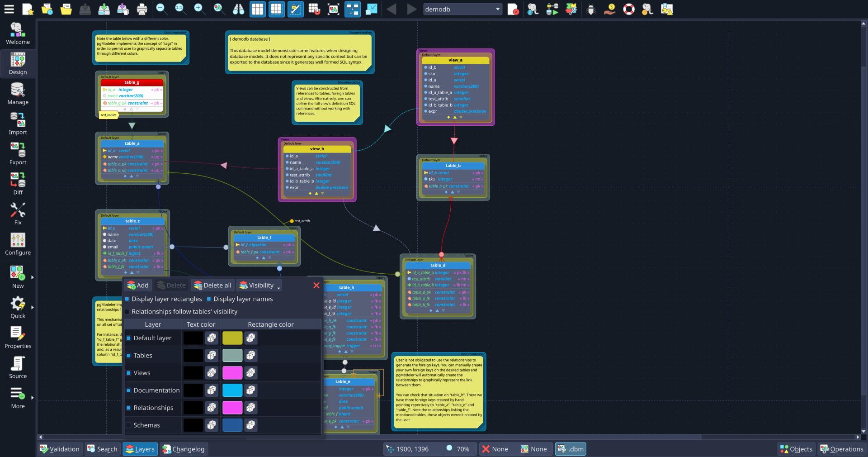
Task: Enable Relationships follow tables' visibility
Action: point(127,311)
